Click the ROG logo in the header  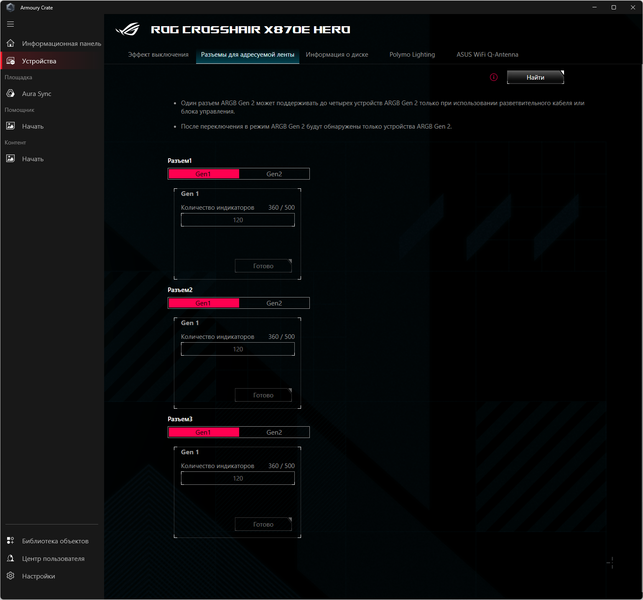pos(128,30)
